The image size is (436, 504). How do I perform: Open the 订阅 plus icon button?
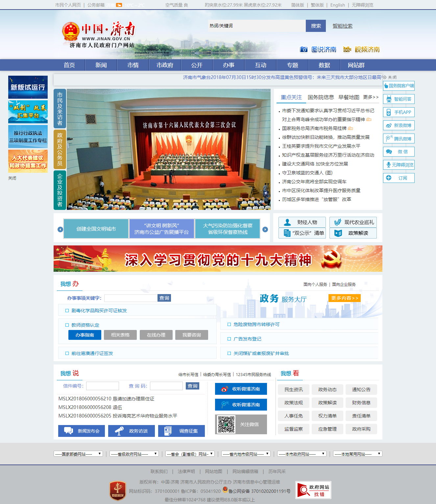(389, 178)
